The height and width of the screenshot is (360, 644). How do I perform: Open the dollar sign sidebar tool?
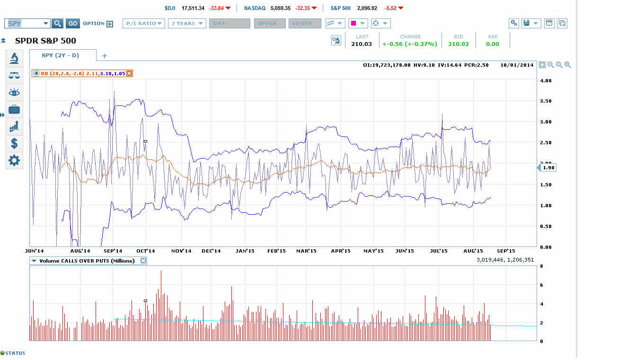[14, 143]
